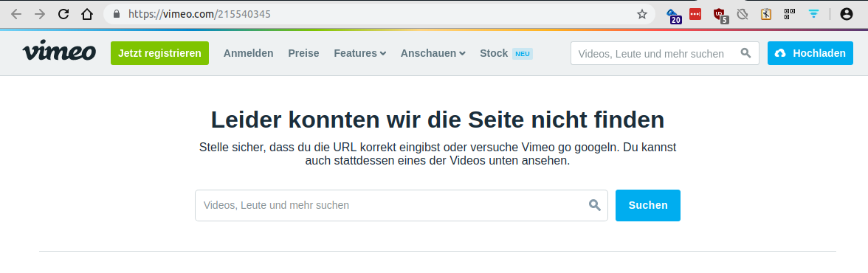Click the blue funnel filter extension icon

(x=813, y=15)
